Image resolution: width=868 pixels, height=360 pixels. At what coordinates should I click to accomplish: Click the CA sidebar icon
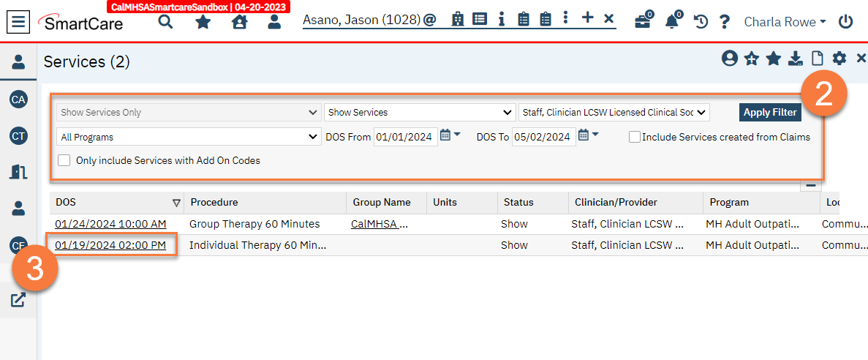pos(18,99)
